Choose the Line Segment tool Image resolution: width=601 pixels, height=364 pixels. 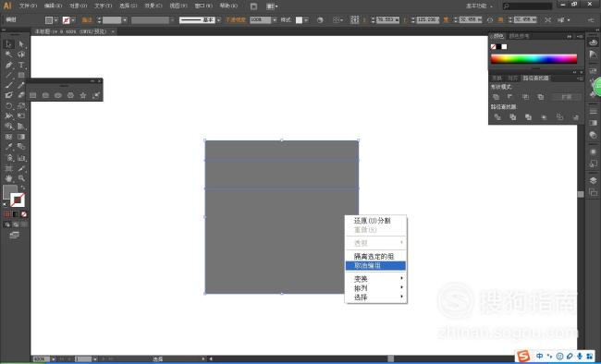click(x=8, y=75)
